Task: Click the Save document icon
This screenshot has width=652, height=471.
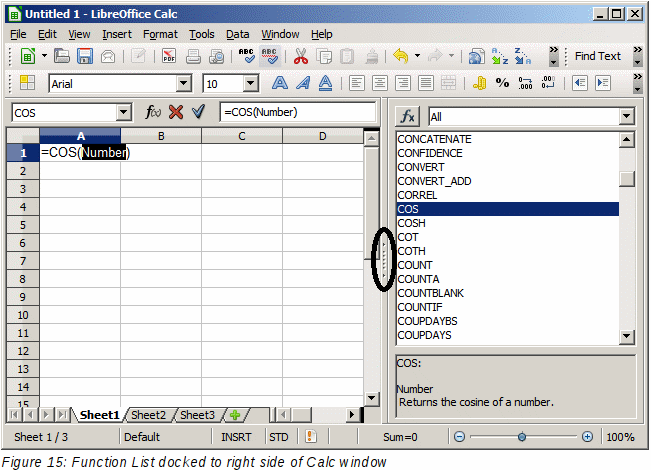Action: 85,56
